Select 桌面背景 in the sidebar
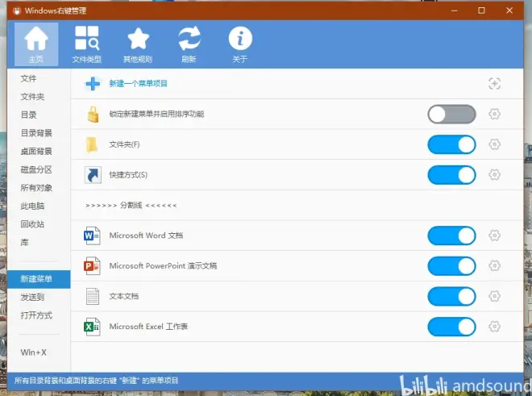The image size is (532, 396). tap(36, 151)
